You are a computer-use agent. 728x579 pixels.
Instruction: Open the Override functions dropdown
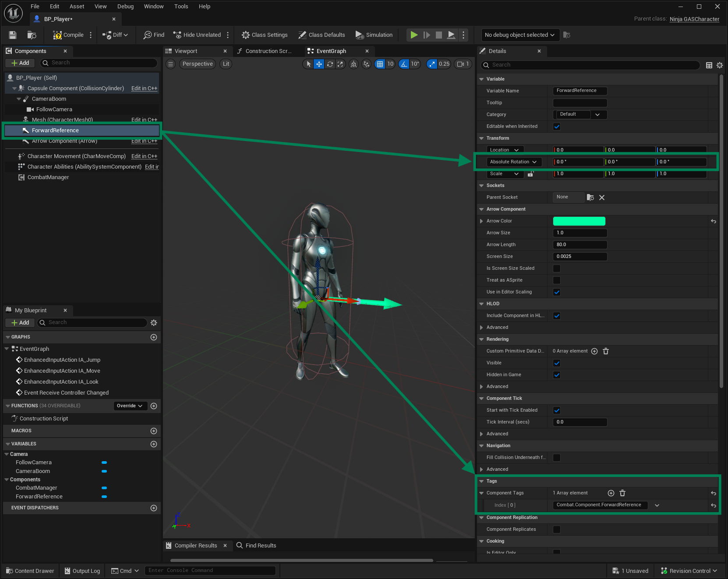tap(130, 406)
